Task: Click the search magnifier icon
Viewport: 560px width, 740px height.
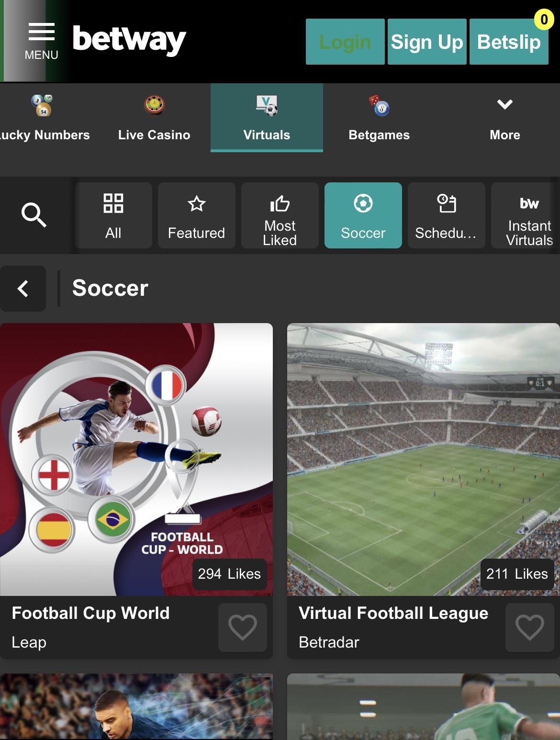Action: (x=34, y=215)
